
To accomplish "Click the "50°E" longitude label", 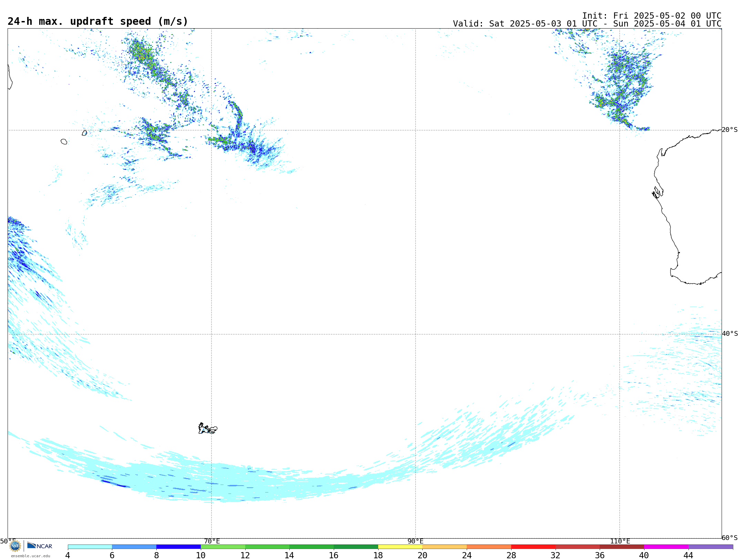I will (x=8, y=541).
